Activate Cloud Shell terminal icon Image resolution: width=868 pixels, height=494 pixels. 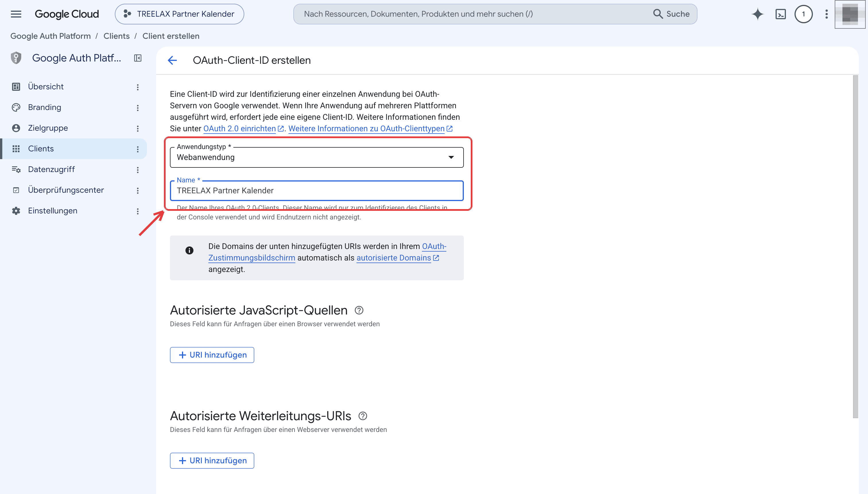[780, 14]
